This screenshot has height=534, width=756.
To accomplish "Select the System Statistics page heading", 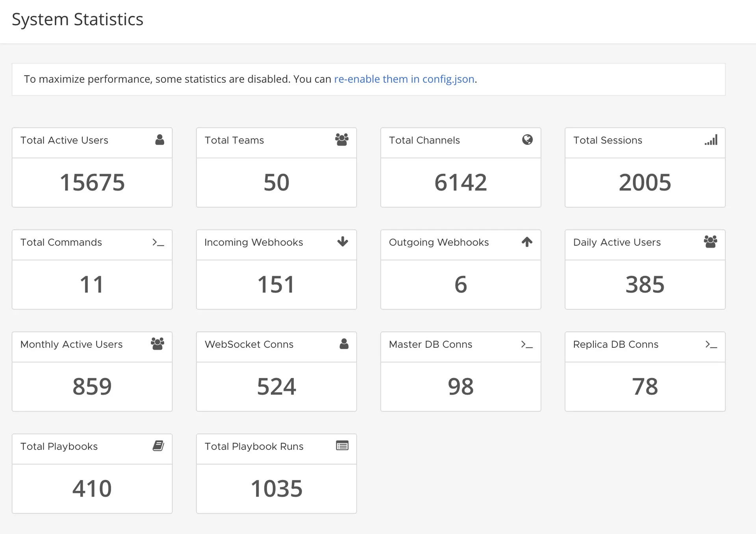I will coord(78,19).
